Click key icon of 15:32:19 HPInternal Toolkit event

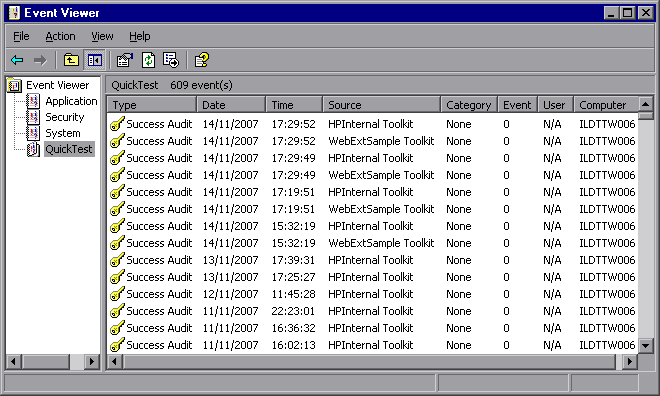click(x=117, y=226)
